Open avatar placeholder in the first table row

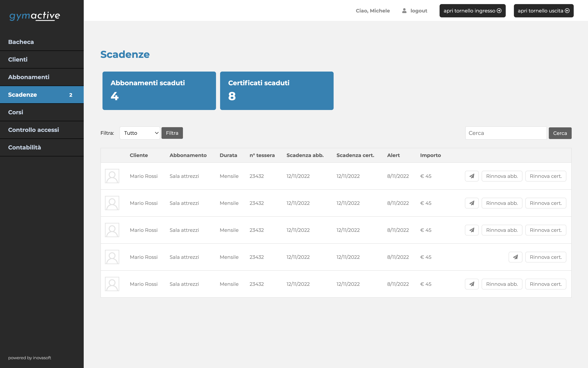pos(112,176)
